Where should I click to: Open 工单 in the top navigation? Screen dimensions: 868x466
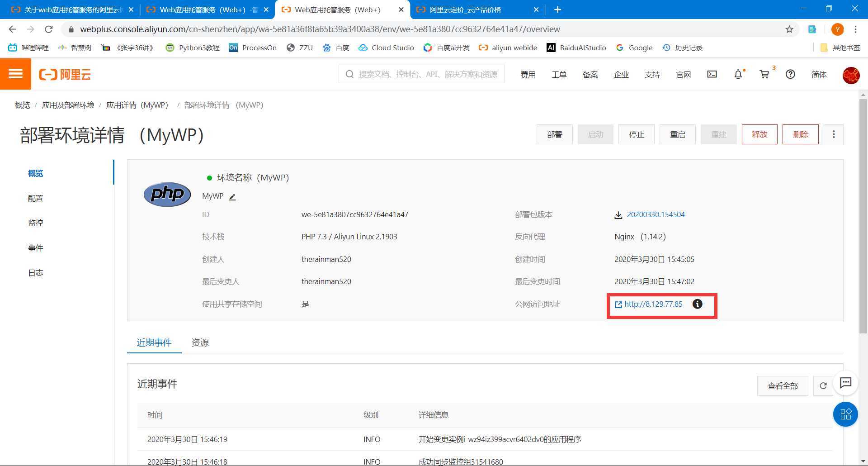tap(559, 75)
